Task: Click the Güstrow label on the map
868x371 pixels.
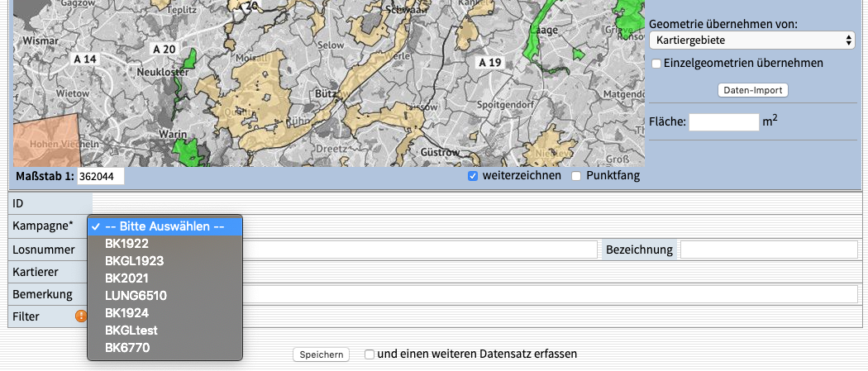Action: 440,152
